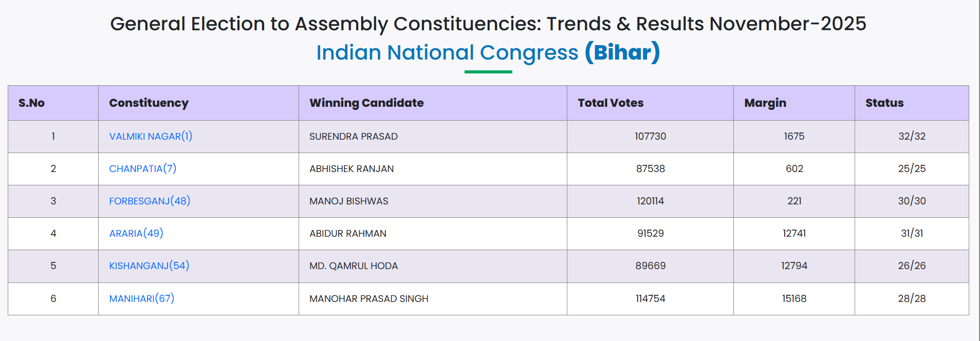Click the 120114 total votes cell
The height and width of the screenshot is (341, 980).
click(x=650, y=201)
